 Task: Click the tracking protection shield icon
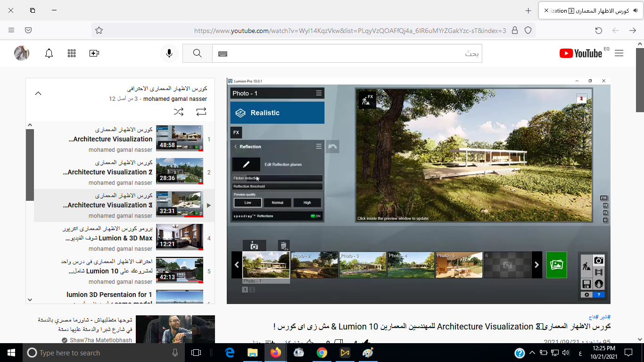(528, 30)
